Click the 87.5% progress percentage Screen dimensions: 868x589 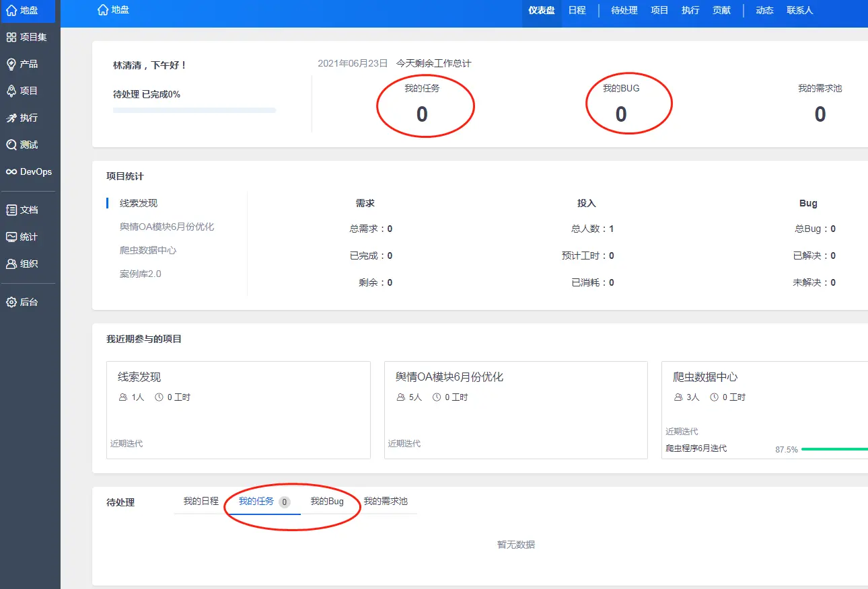pos(787,449)
